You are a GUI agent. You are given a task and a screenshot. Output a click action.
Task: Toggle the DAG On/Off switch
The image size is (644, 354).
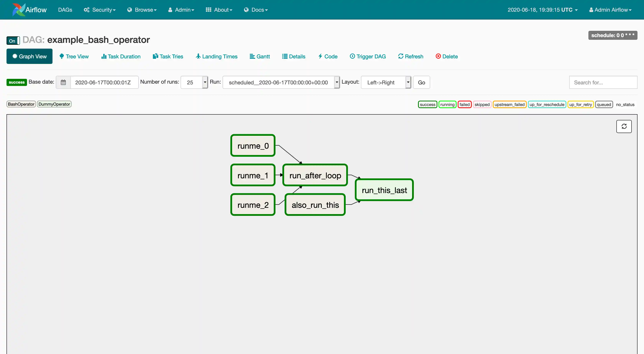tap(13, 41)
